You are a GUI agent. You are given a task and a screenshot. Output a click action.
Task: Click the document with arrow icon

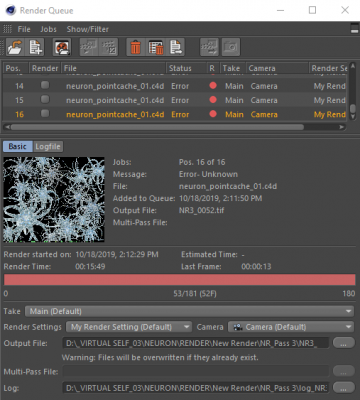176,47
